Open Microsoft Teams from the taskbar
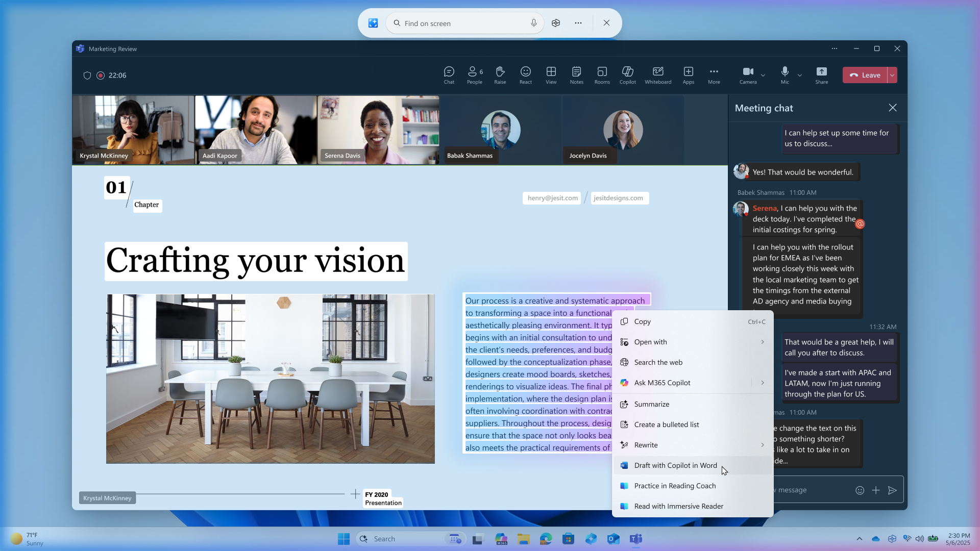 pos(636,538)
